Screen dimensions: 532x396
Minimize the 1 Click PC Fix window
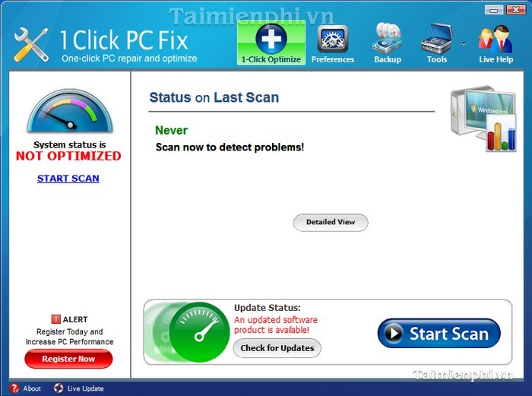click(x=494, y=10)
